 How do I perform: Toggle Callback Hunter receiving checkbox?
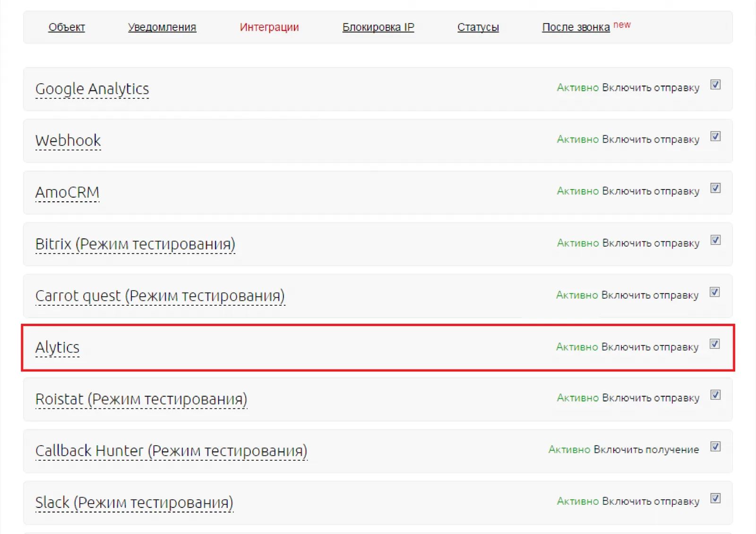(715, 447)
